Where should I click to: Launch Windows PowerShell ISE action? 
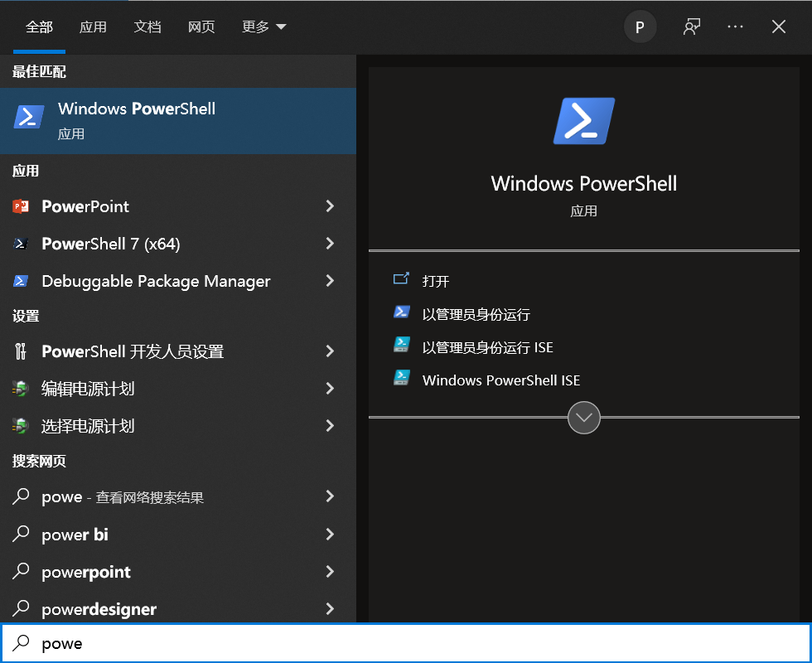point(501,380)
